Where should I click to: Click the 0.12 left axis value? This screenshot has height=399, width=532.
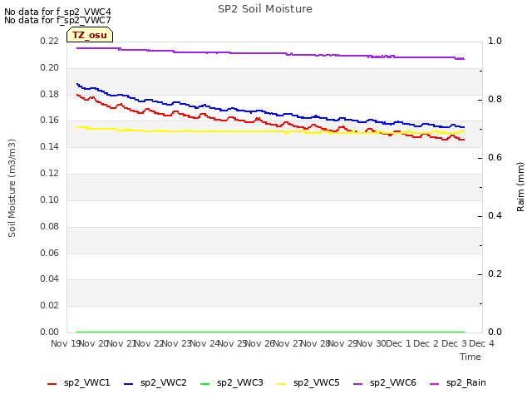50,173
